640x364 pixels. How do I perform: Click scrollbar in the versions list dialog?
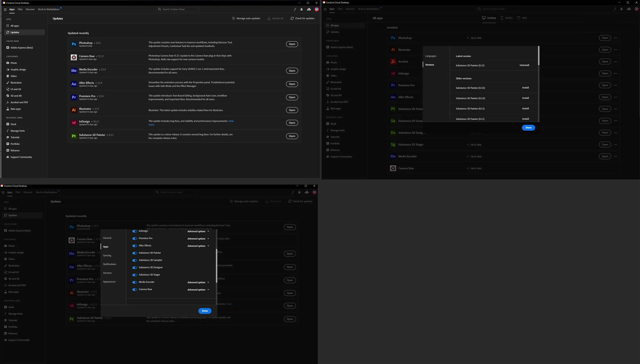pyautogui.click(x=538, y=56)
